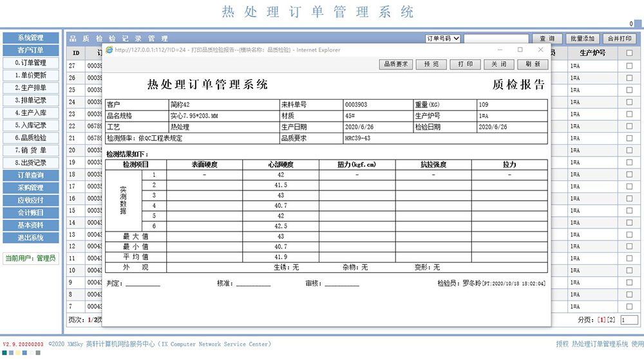Click quality requirement value HRC39-43
This screenshot has width=644, height=359.
(x=357, y=138)
